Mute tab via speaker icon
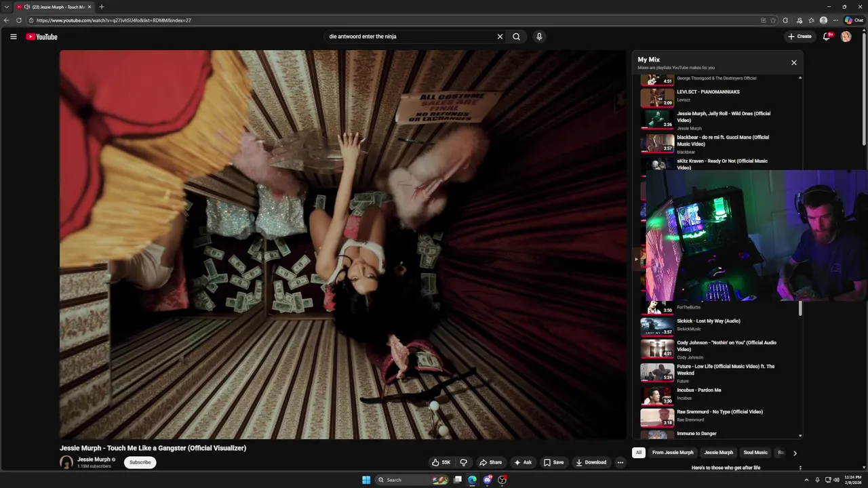The width and height of the screenshot is (868, 488). tap(27, 7)
